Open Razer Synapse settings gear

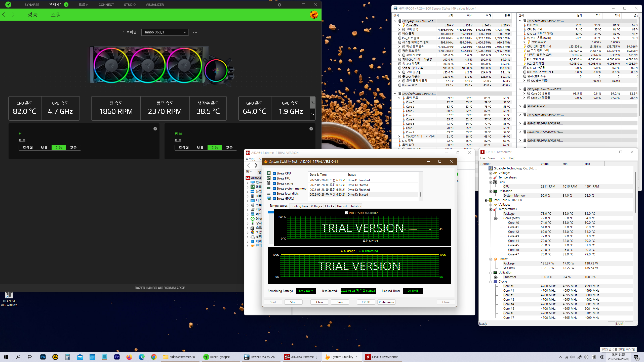pyautogui.click(x=279, y=5)
